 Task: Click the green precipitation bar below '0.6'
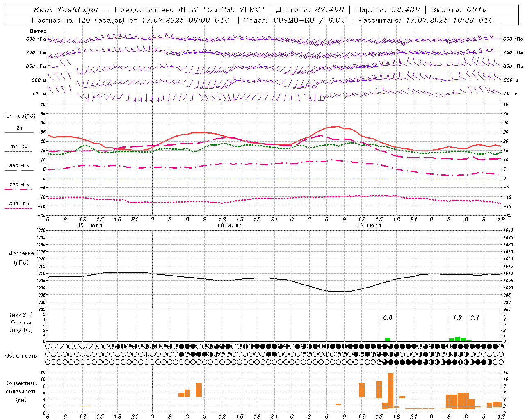click(388, 339)
